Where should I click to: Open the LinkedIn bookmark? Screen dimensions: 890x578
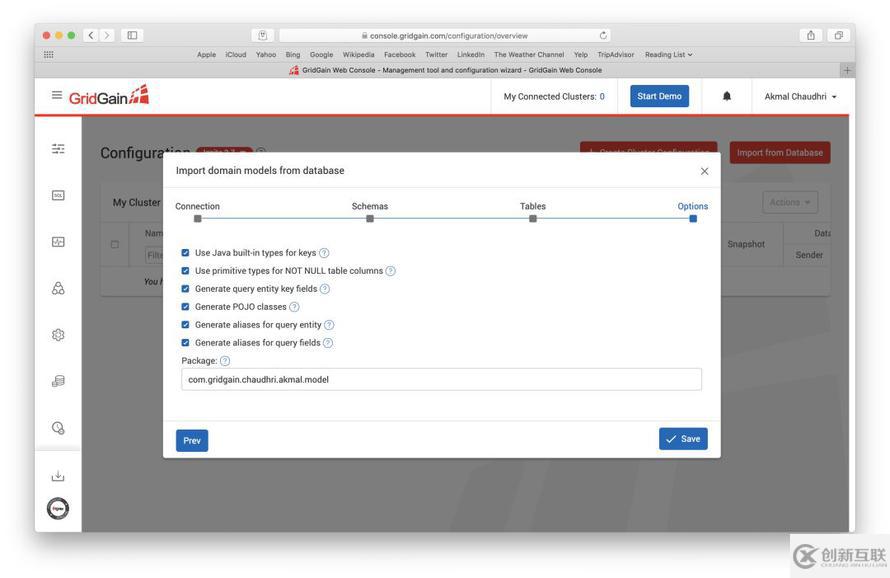(471, 55)
